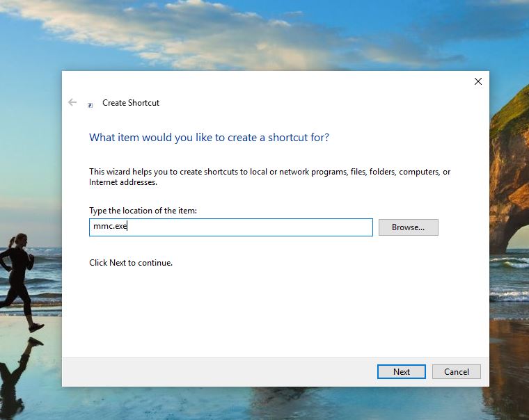This screenshot has width=529, height=420.
Task: Click the ocean waves right of the dialog
Action: pyautogui.click(x=509, y=278)
